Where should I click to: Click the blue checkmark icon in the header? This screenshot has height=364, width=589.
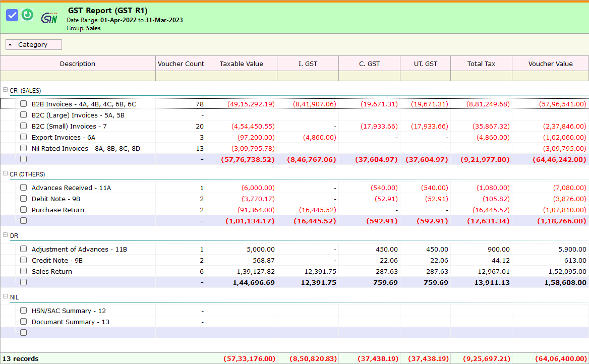tap(12, 15)
